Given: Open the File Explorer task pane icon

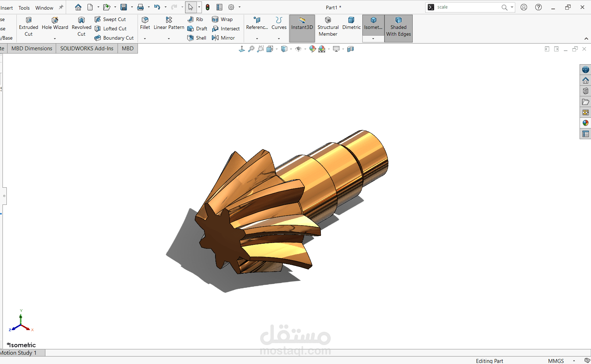Looking at the screenshot, I should 585,102.
